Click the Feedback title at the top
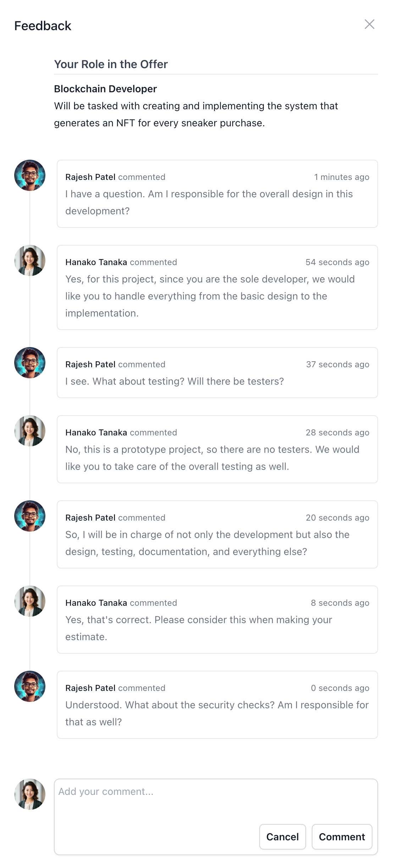 pyautogui.click(x=43, y=26)
